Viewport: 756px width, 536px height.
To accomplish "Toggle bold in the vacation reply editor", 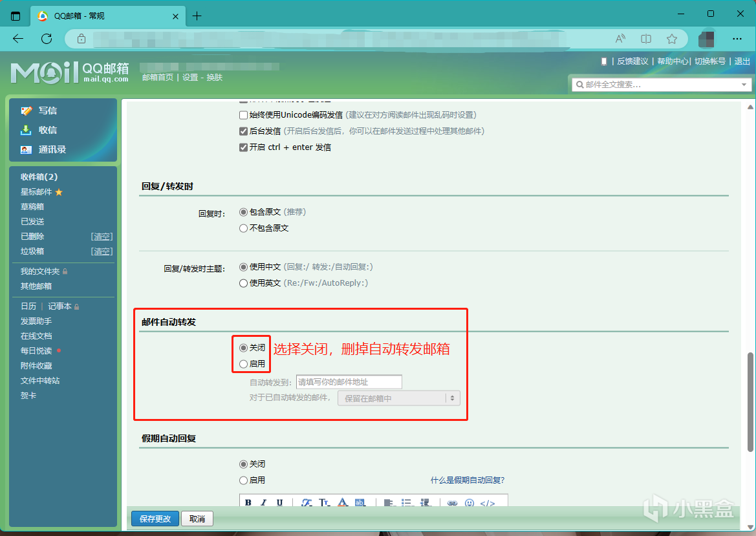I will click(248, 502).
